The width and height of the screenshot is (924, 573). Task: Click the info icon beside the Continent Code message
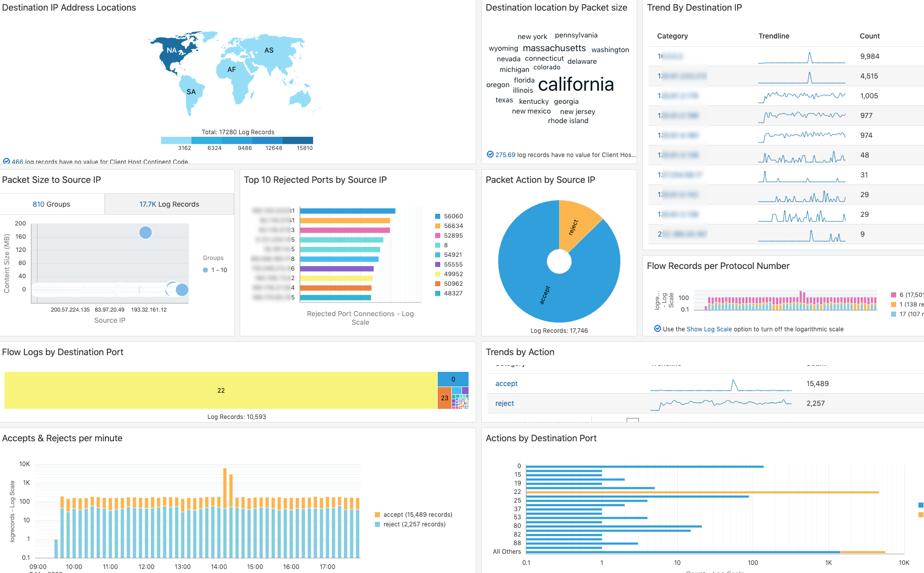8,162
